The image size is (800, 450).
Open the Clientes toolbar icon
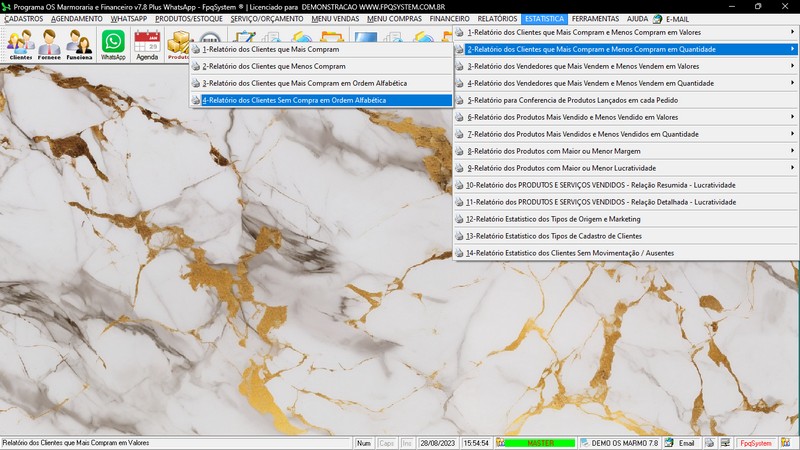pyautogui.click(x=20, y=44)
